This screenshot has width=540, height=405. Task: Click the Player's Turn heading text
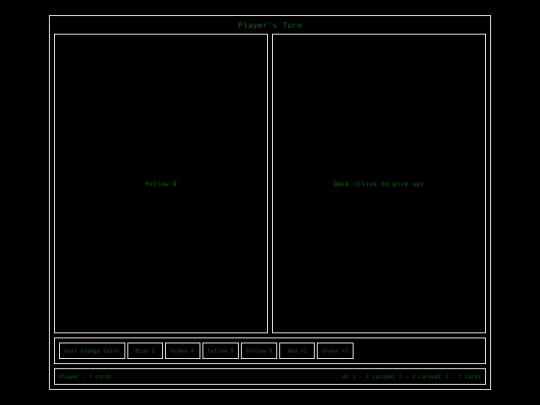tap(270, 25)
